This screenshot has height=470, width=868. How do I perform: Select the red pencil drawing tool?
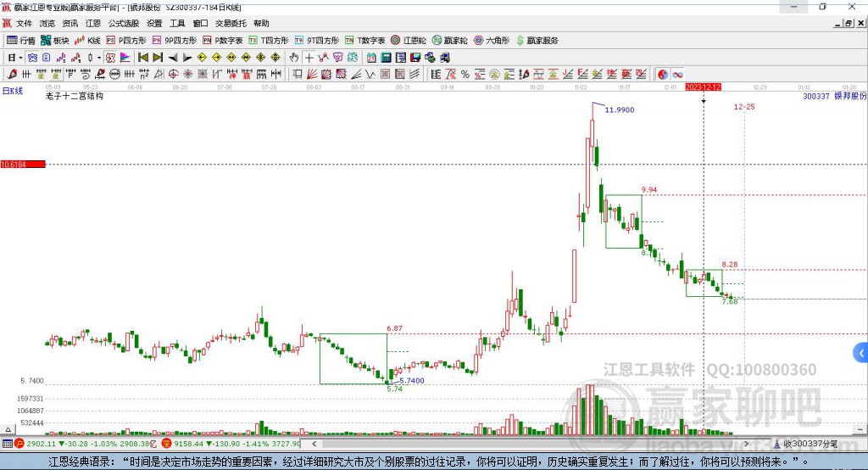(12, 75)
